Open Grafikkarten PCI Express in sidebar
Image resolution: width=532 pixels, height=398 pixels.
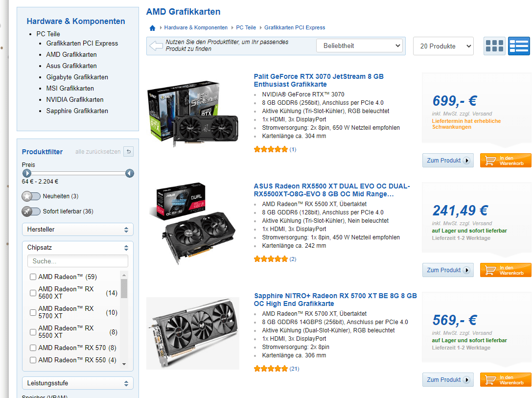(82, 44)
